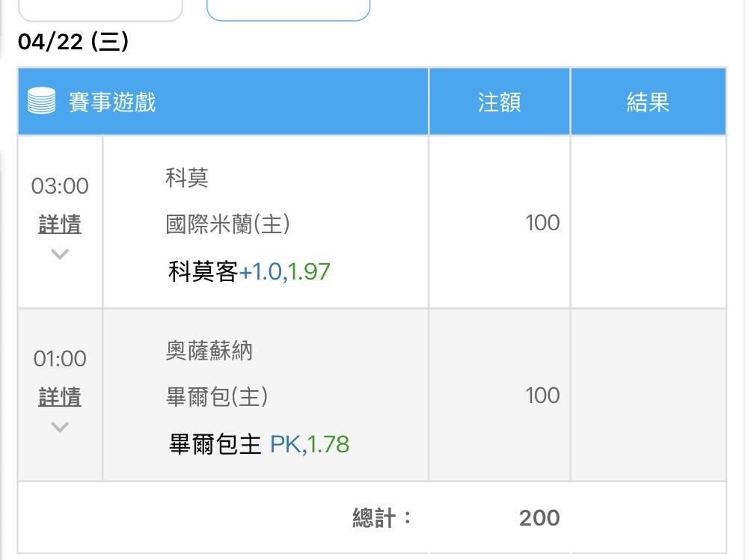
Task: Click the 奧薩蘇納 team name
Action: [209, 351]
